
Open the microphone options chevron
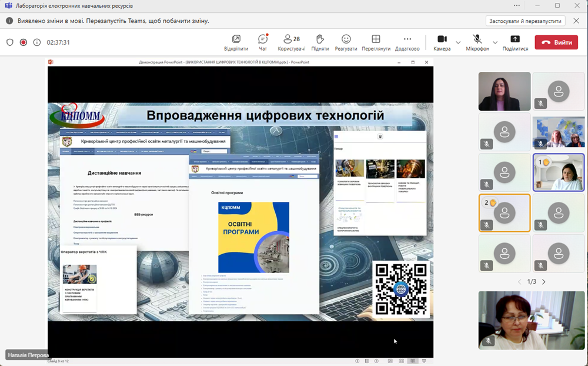(495, 42)
